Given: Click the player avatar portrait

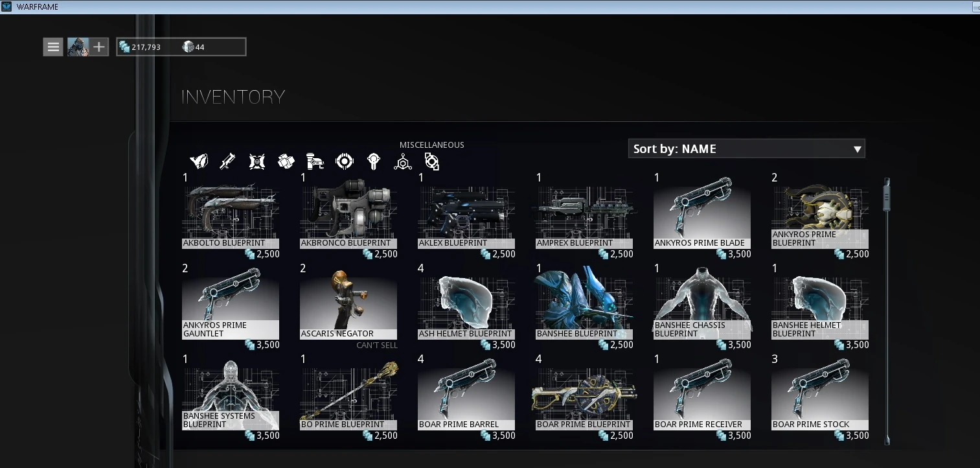Looking at the screenshot, I should point(78,47).
